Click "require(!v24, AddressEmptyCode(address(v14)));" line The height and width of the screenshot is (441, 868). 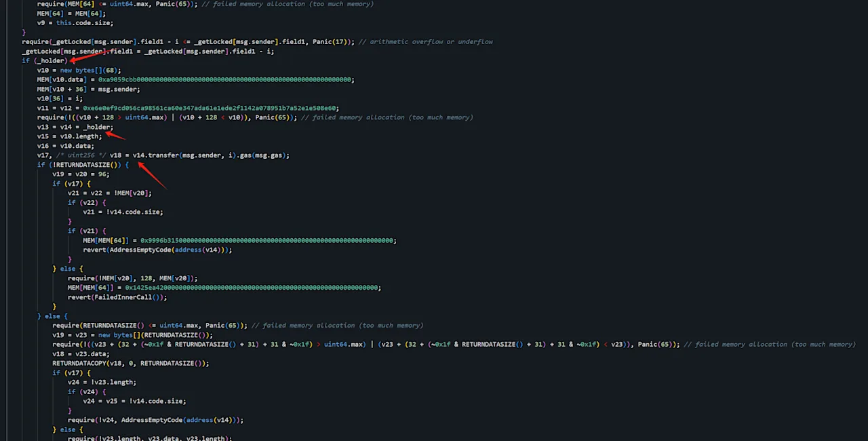pyautogui.click(x=155, y=421)
